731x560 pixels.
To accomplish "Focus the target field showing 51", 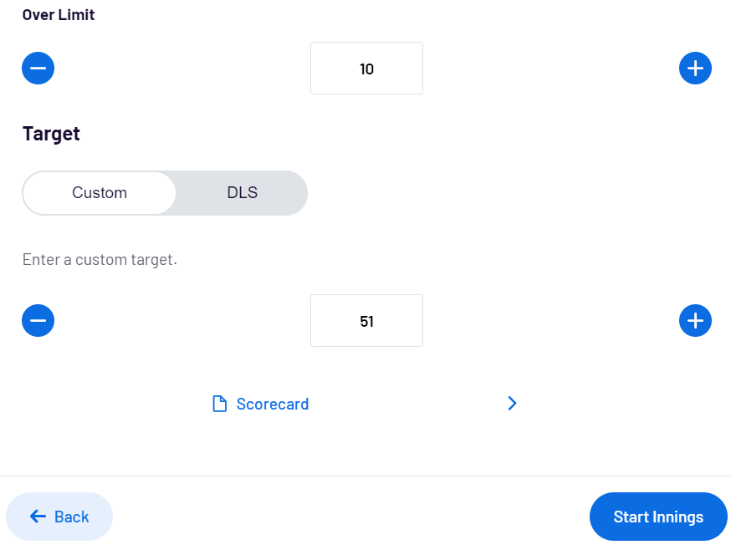I will [x=366, y=320].
